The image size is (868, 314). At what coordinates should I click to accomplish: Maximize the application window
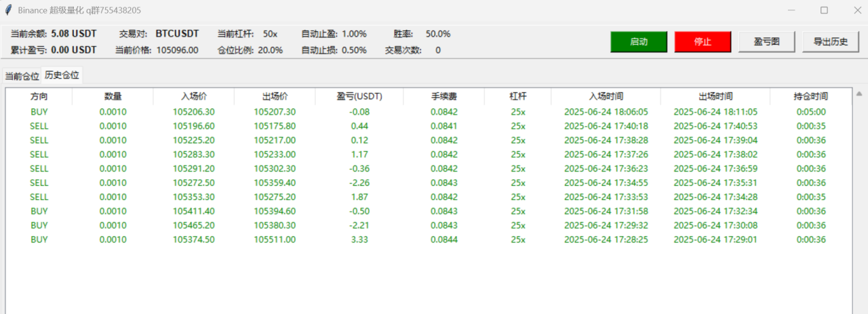(824, 10)
